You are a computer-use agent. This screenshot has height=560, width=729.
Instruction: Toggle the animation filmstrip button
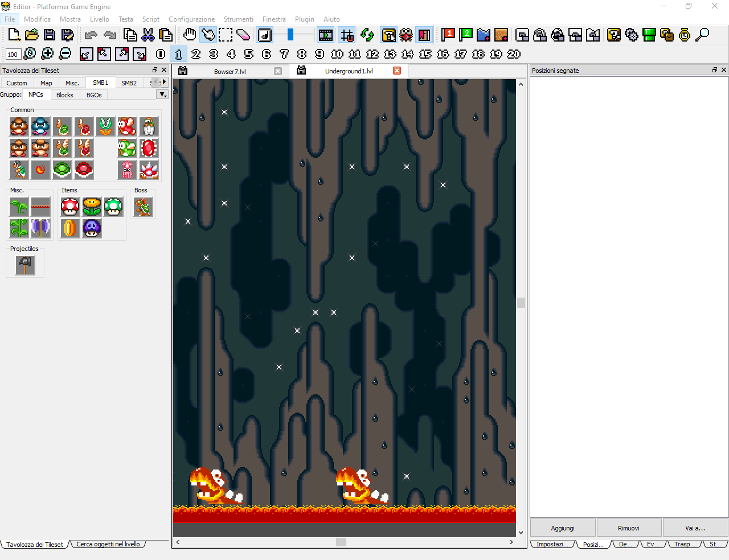click(x=326, y=35)
